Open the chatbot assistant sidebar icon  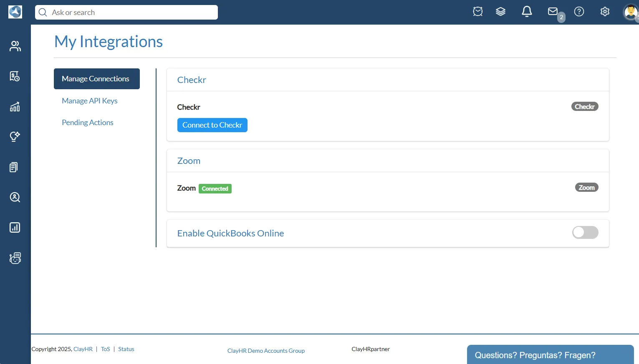(15, 258)
